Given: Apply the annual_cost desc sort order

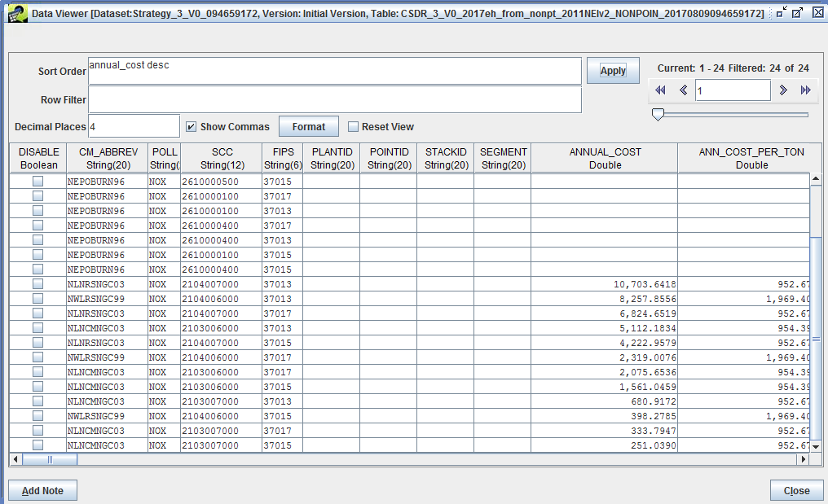Looking at the screenshot, I should pos(611,70).
